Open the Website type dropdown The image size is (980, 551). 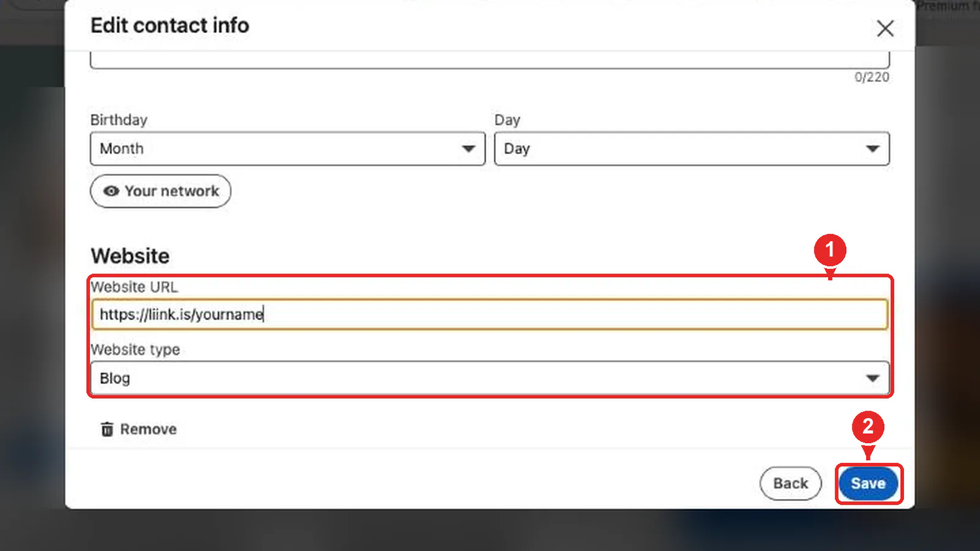coord(490,378)
